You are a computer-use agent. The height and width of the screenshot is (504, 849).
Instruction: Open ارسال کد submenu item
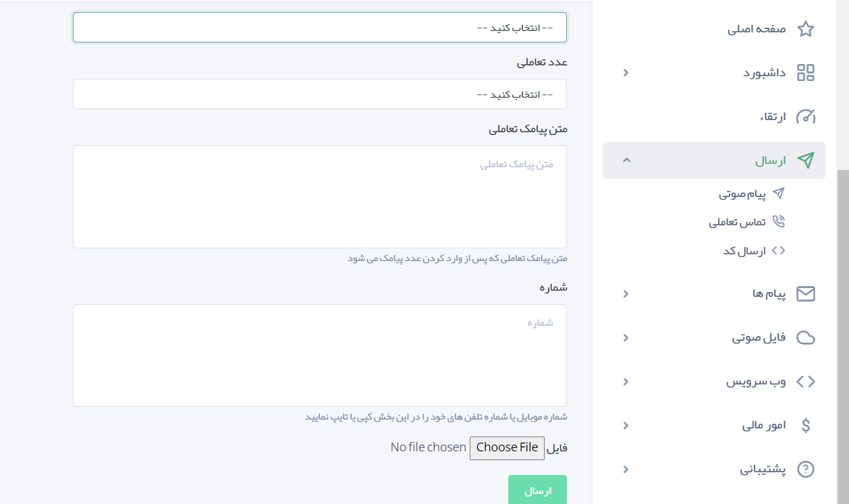click(744, 251)
